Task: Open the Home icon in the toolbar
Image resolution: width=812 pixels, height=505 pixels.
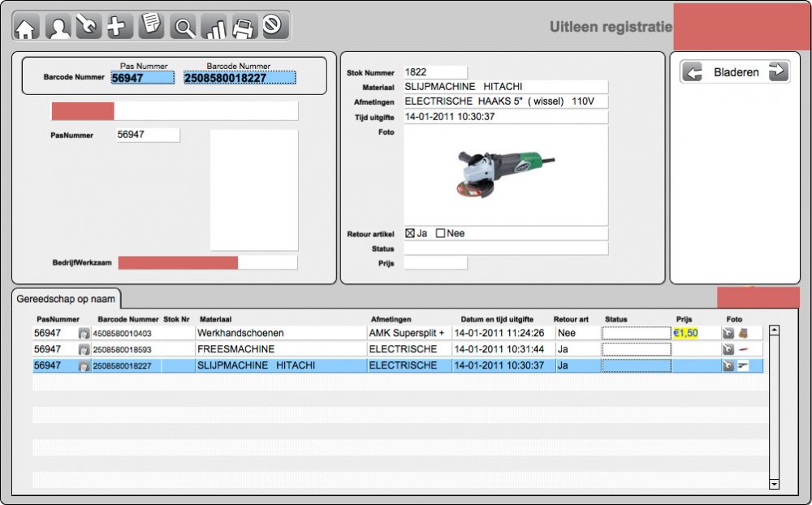Action: point(27,27)
